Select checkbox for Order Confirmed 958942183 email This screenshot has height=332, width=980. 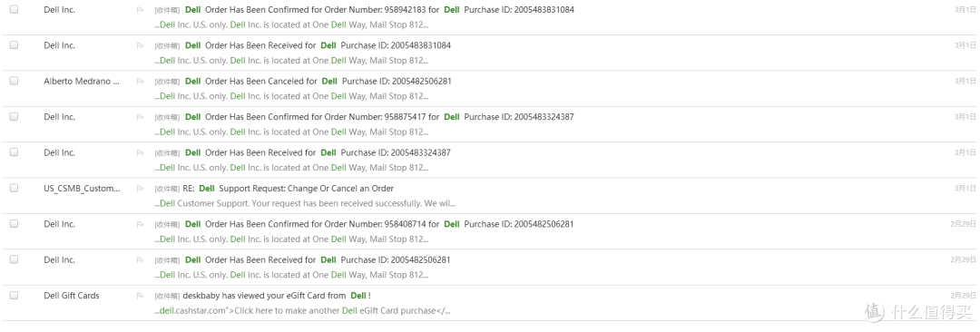click(15, 9)
